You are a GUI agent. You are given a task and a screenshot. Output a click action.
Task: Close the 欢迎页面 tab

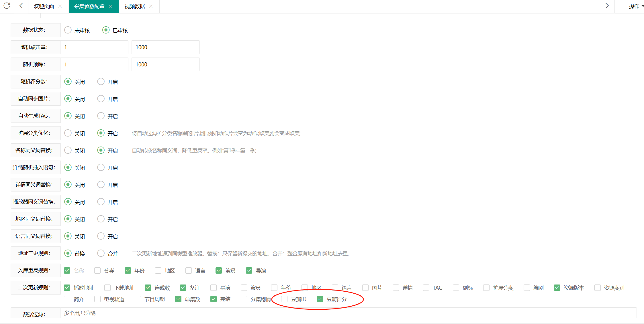[60, 6]
